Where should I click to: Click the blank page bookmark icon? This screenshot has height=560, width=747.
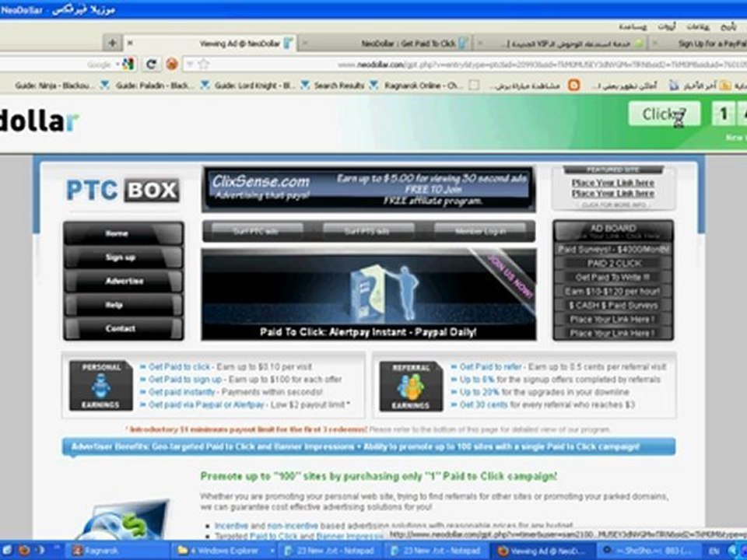(x=474, y=86)
